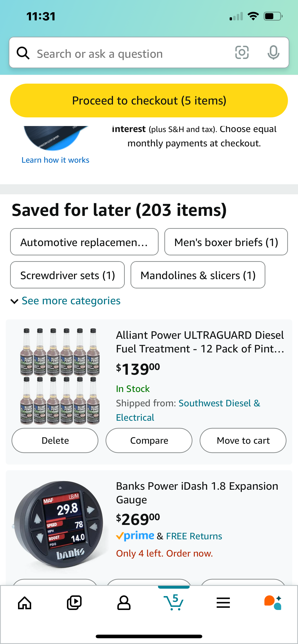
Task: Open the hamburger menu icon
Action: point(223,603)
